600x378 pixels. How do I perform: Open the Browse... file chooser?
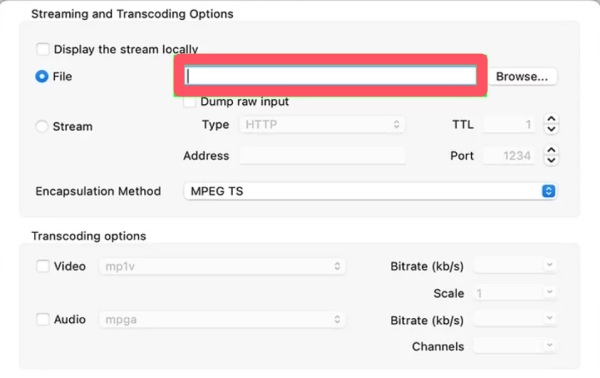522,77
